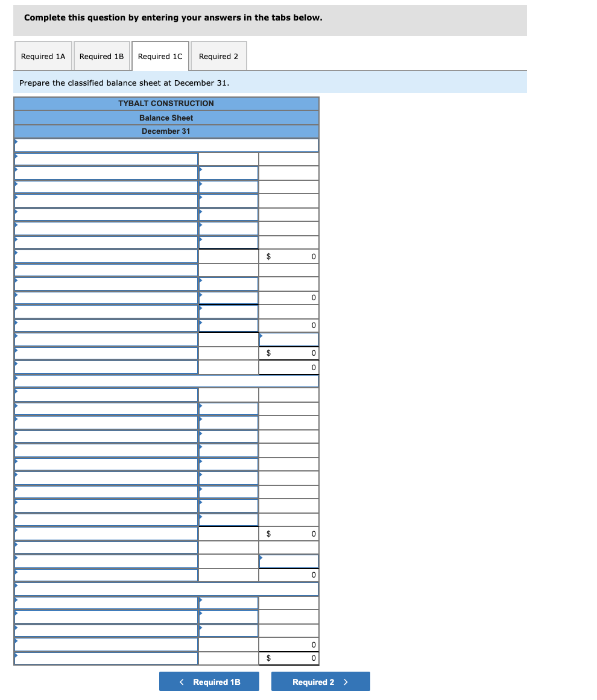Switch to the Required 1A tab
The image size is (597, 700).
click(43, 55)
